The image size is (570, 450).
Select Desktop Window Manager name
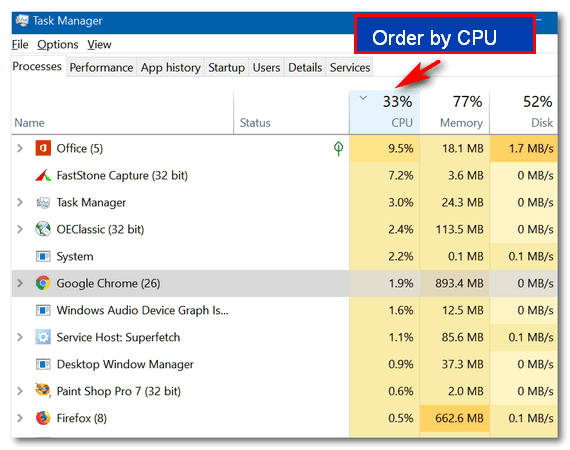pos(125,364)
